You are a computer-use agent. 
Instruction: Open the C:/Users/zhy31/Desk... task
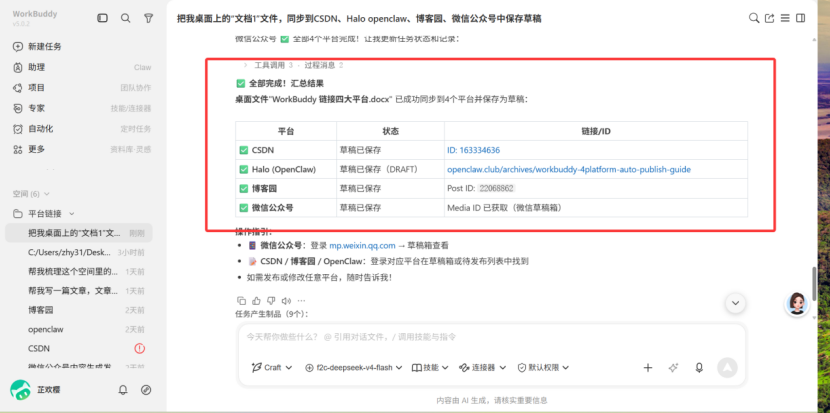tap(79, 253)
